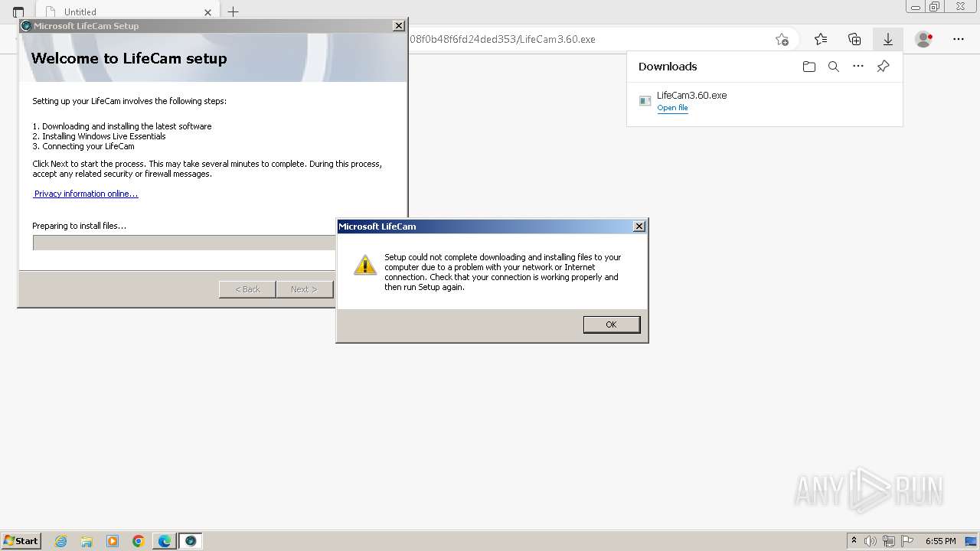Screen dimensions: 980x551
Task: Launch Internet Explorer from the taskbar
Action: (61, 541)
